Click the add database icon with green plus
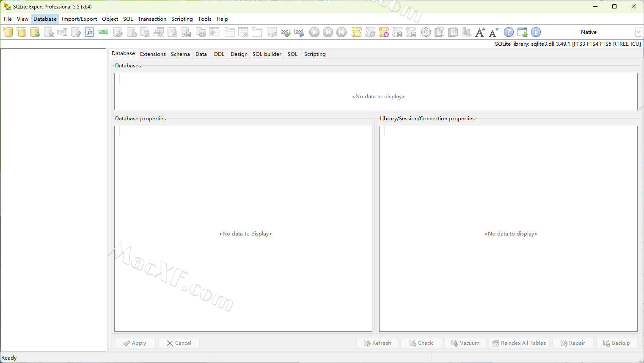The height and width of the screenshot is (363, 644). (x=35, y=32)
